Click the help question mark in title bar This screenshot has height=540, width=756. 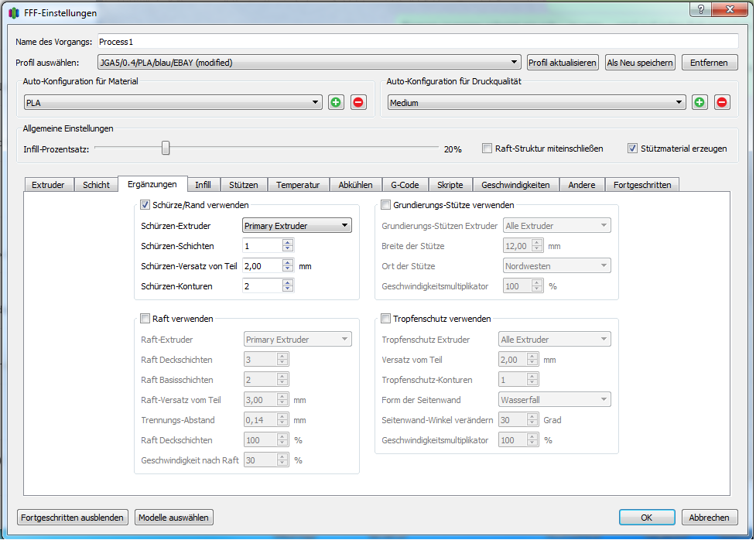(700, 10)
